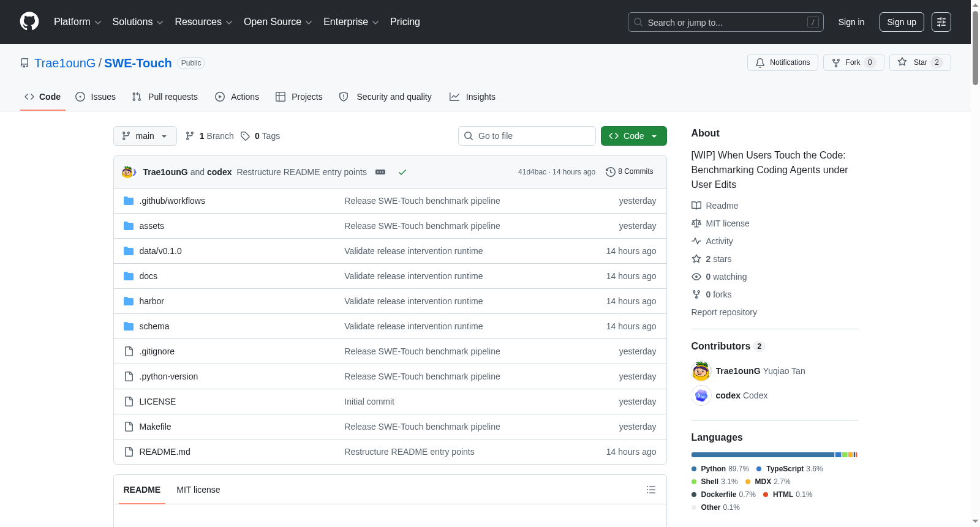Screen dimensions: 980x527
Task: Select the README tab
Action: (142, 490)
